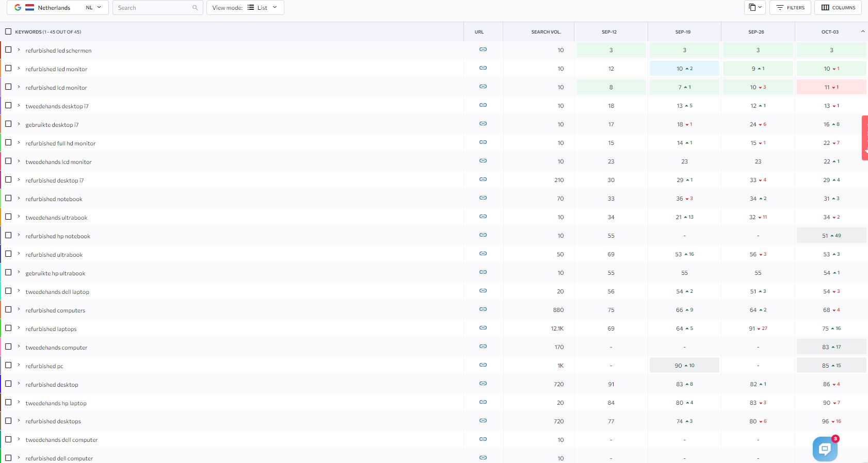Open the Filters panel
This screenshot has height=463, width=868.
click(x=791, y=8)
